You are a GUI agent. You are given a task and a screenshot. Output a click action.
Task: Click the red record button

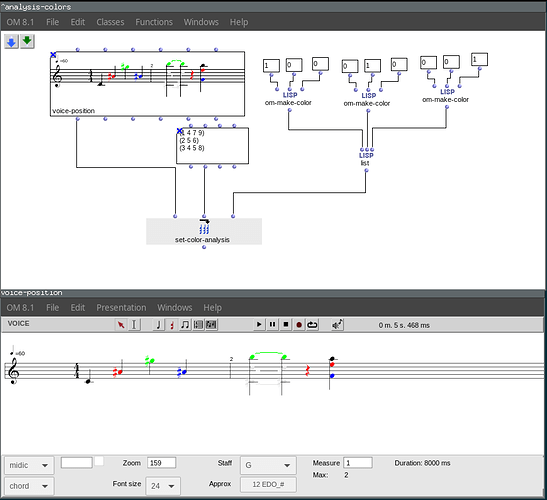(x=299, y=324)
